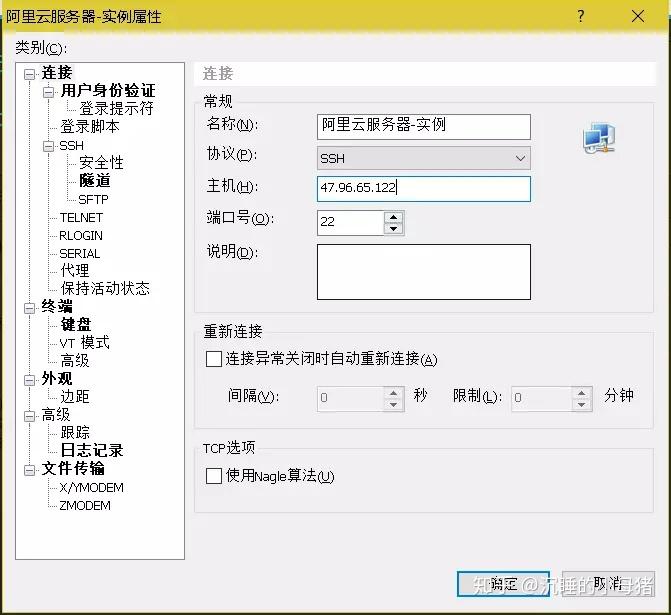Click the 间隔 value field

pyautogui.click(x=351, y=398)
